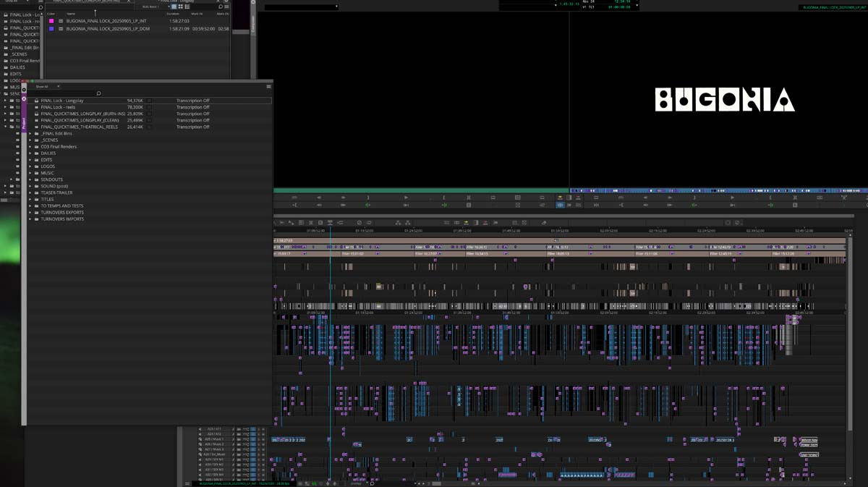The image size is (868, 487).
Task: Play the sequence in the record monitor
Action: click(x=732, y=198)
